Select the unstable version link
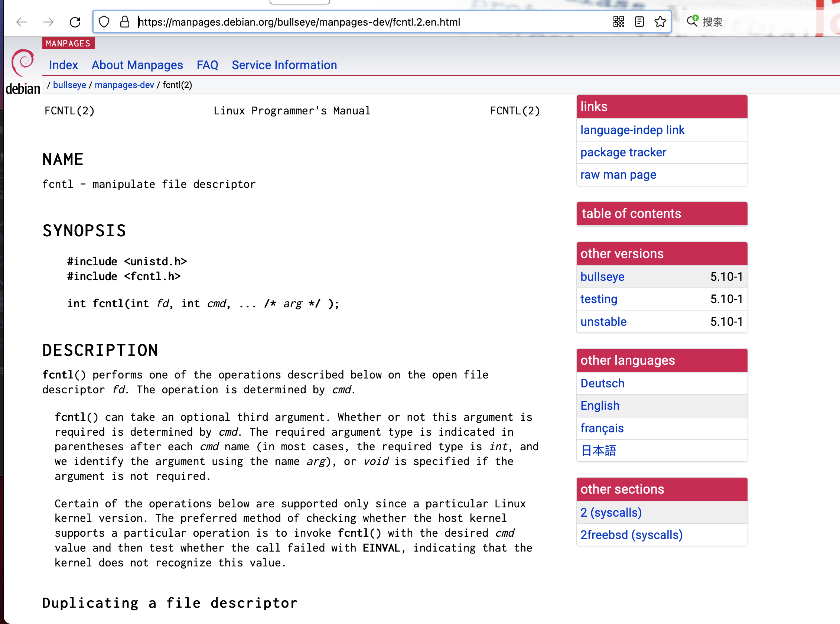This screenshot has width=840, height=624. tap(603, 321)
